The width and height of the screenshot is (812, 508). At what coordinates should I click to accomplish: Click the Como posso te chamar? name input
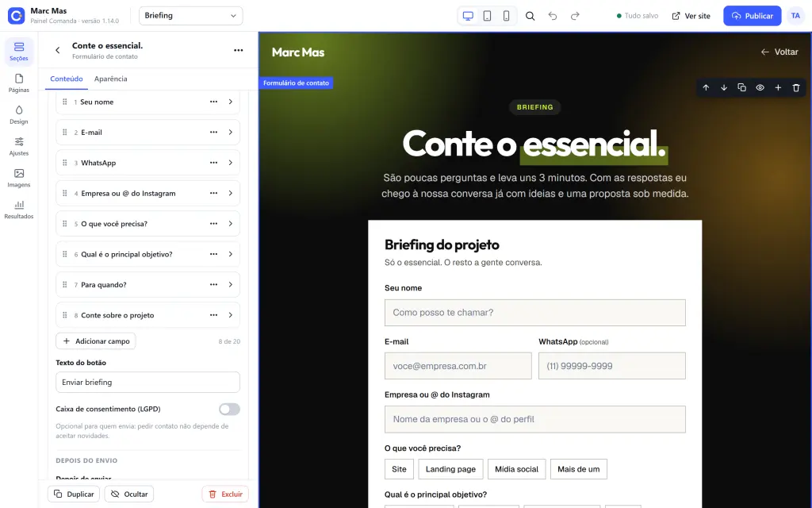pyautogui.click(x=535, y=313)
